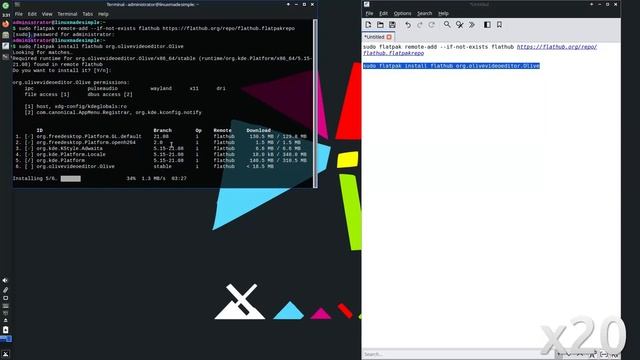Click the 3:31 clock in the left panel
The width and height of the screenshot is (640, 360).
6,15
